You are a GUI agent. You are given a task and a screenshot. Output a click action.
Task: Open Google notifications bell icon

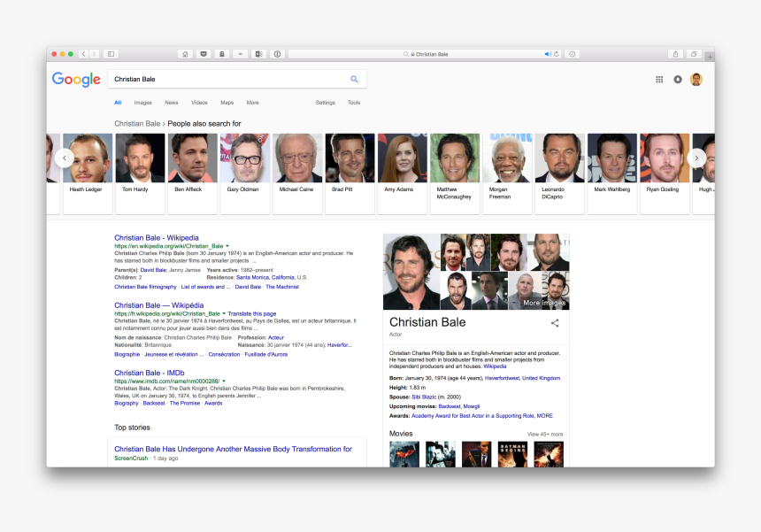click(x=678, y=80)
